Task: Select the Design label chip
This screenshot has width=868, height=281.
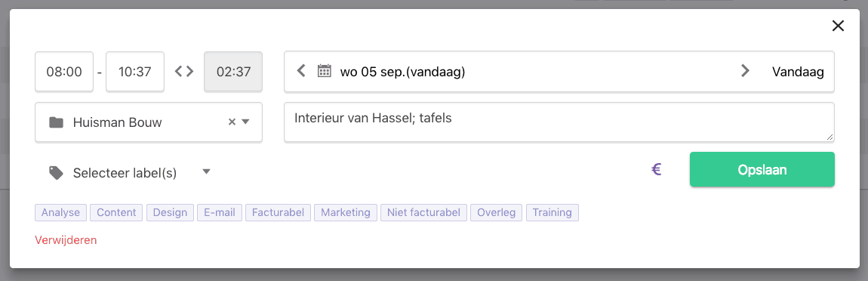Action: point(171,212)
